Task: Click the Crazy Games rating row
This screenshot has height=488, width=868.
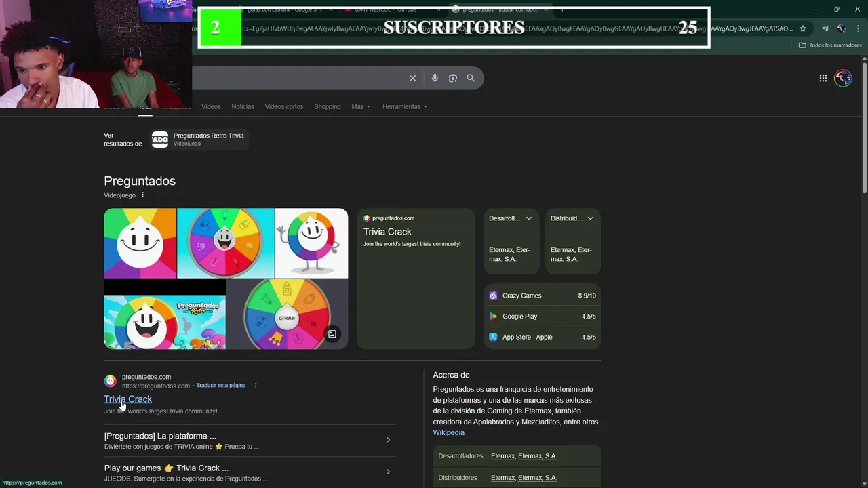Action: (x=542, y=296)
